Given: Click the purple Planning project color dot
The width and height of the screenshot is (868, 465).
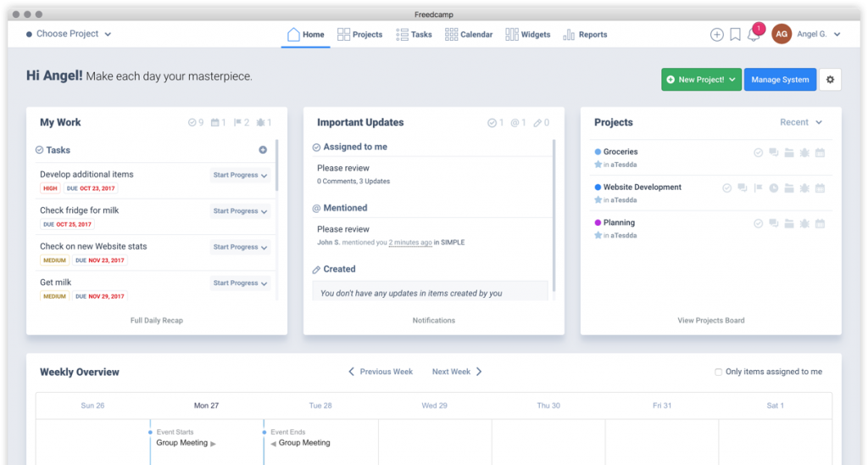Looking at the screenshot, I should pyautogui.click(x=598, y=222).
